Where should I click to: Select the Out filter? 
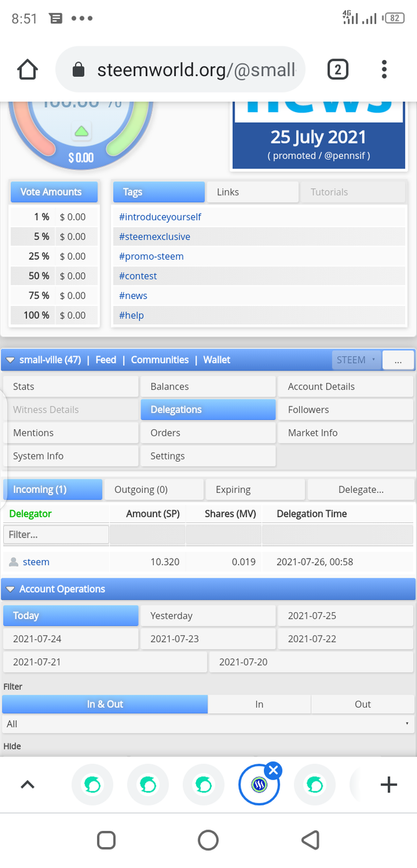pos(363,704)
